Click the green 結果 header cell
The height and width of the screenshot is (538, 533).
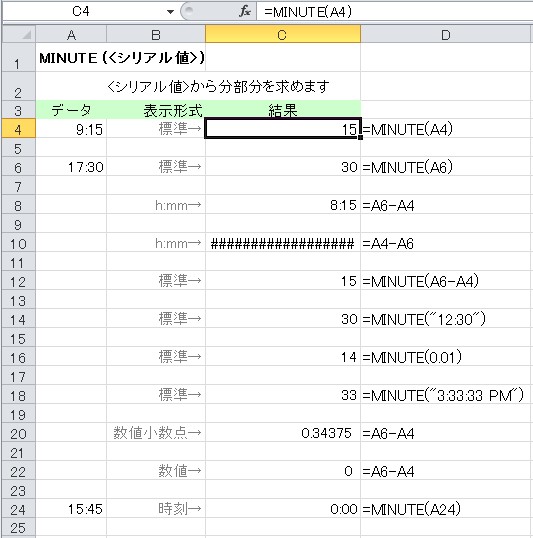[x=283, y=110]
